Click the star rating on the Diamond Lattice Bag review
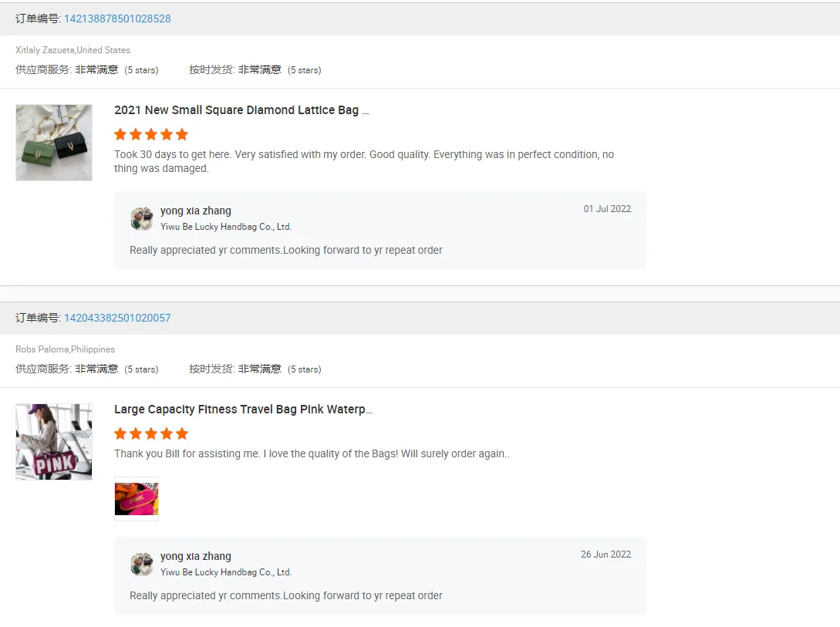840x627 pixels. pos(151,134)
